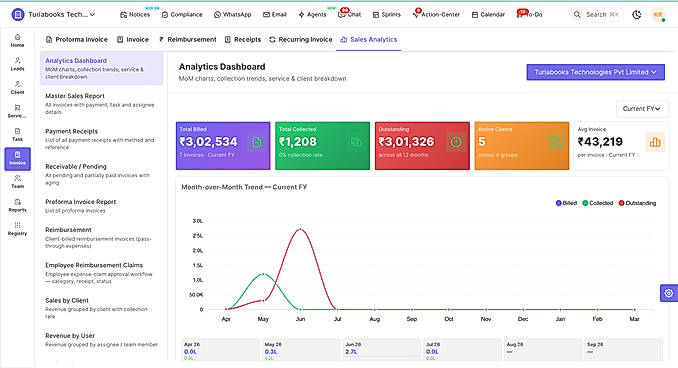Switch to the Receipts tab
This screenshot has width=678, height=368.
click(243, 39)
